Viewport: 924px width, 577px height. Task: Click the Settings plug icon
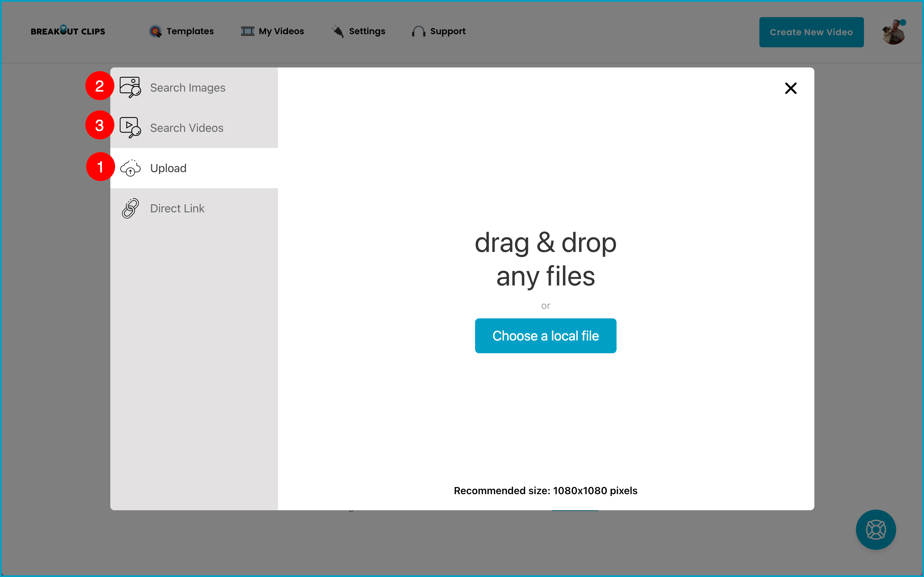point(338,31)
